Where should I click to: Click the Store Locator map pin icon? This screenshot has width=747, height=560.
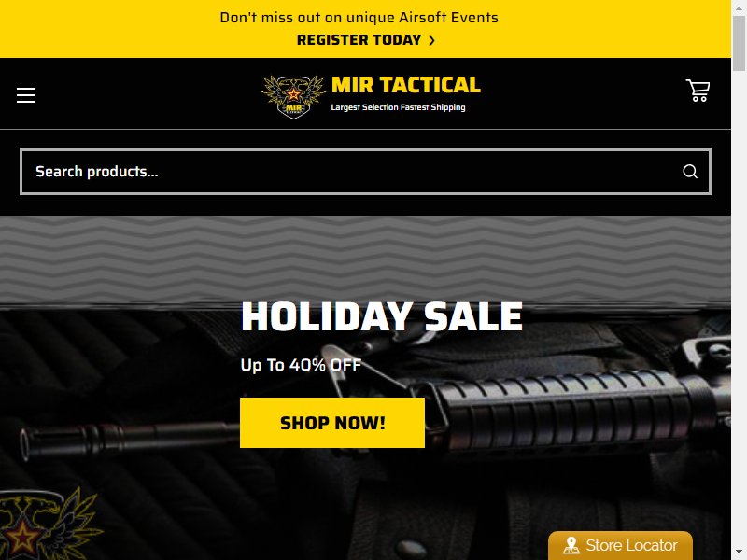click(571, 546)
